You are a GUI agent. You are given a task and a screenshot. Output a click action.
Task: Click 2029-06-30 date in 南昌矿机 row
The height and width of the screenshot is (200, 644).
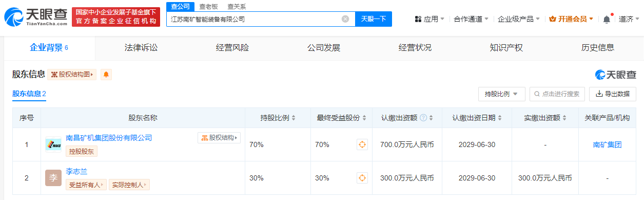(477, 144)
